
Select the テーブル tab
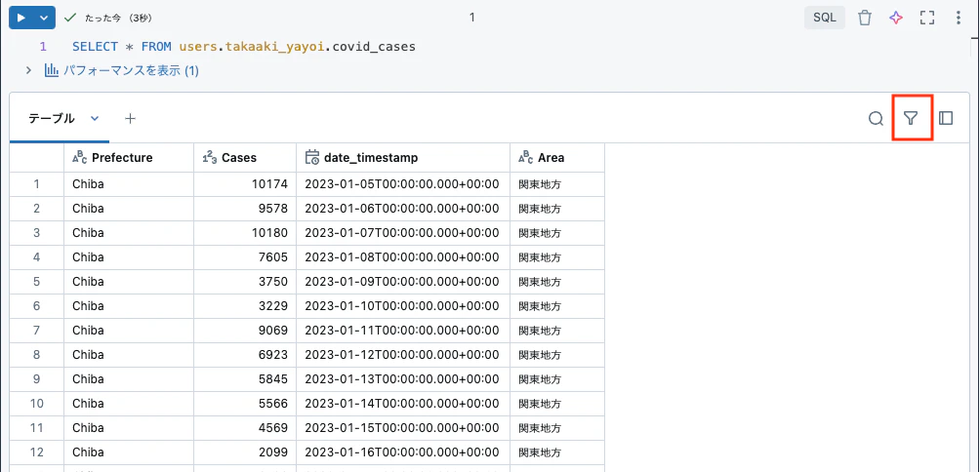[x=52, y=118]
